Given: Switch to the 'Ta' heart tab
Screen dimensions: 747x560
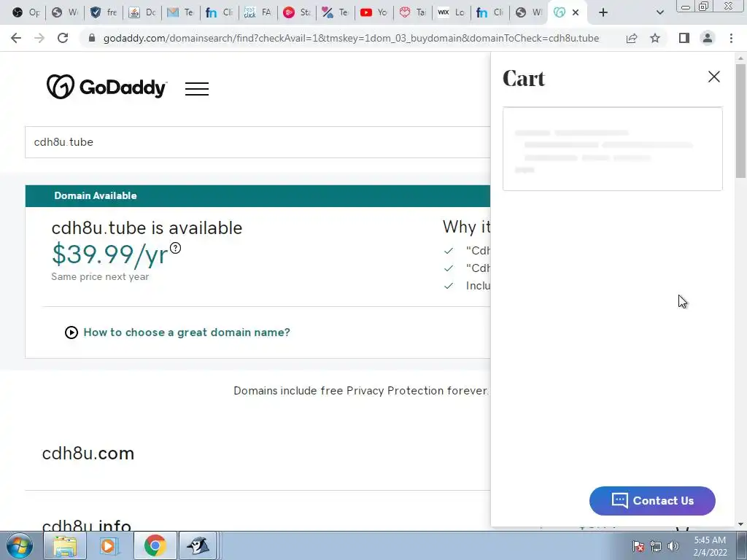Looking at the screenshot, I should [412, 12].
